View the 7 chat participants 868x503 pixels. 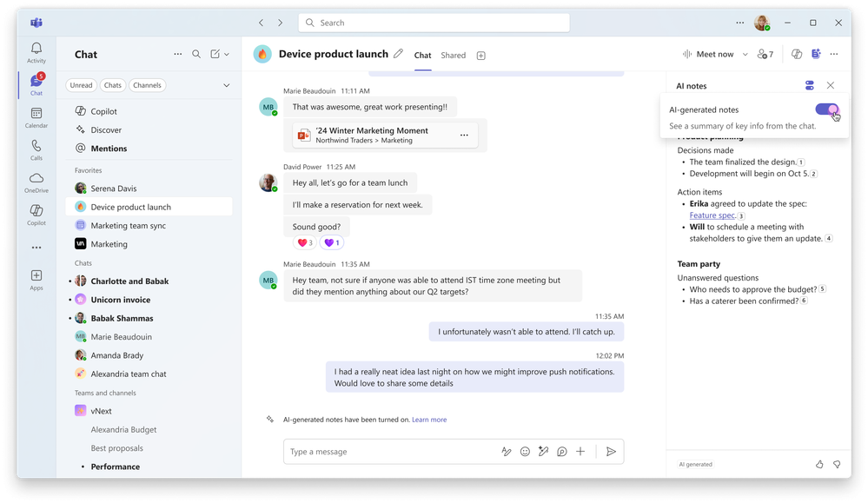(765, 54)
